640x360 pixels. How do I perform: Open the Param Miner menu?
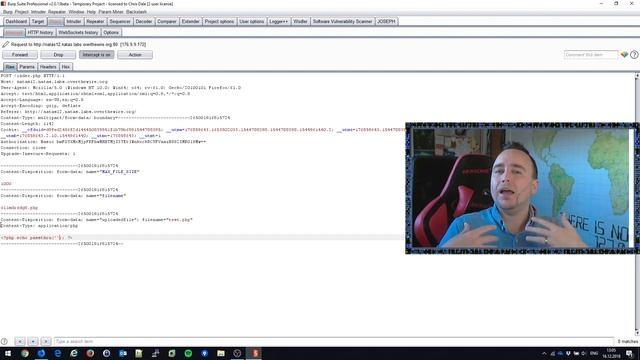coord(111,12)
